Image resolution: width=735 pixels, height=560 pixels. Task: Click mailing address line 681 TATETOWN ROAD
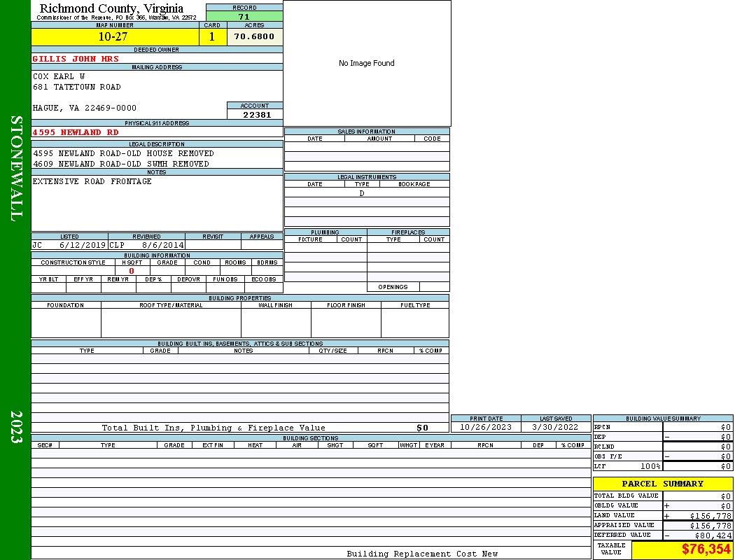pyautogui.click(x=77, y=87)
